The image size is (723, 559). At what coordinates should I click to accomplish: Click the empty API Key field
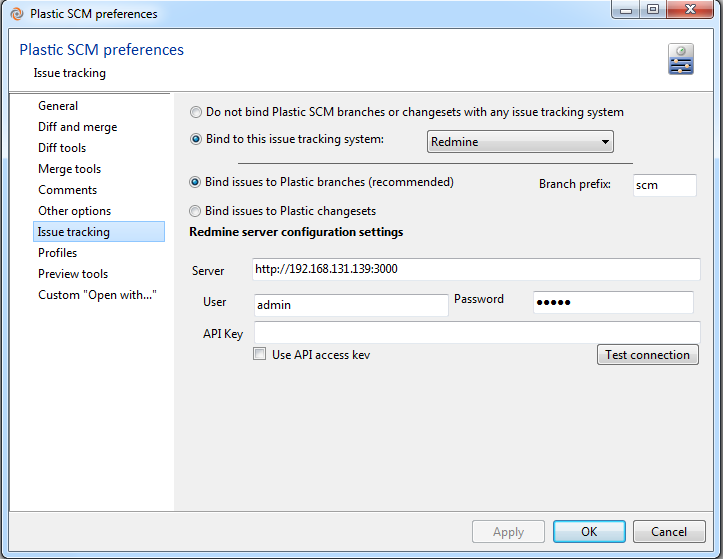(x=477, y=332)
